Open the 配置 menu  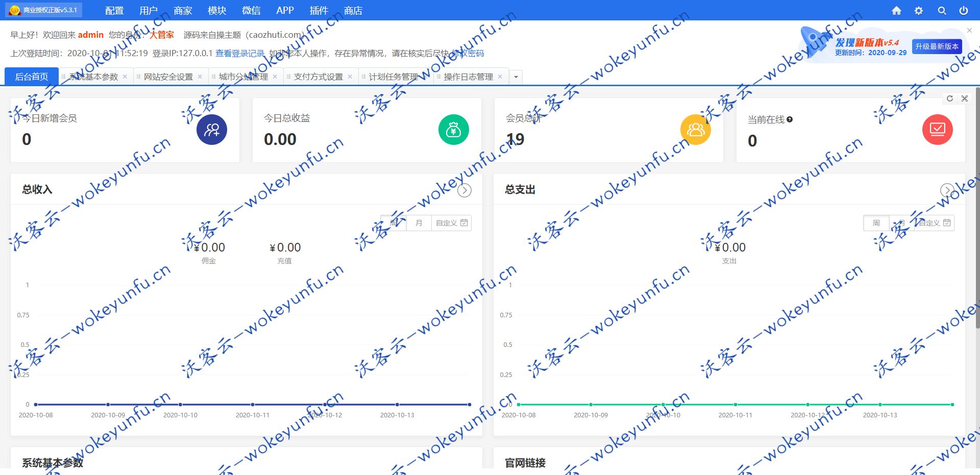[114, 11]
